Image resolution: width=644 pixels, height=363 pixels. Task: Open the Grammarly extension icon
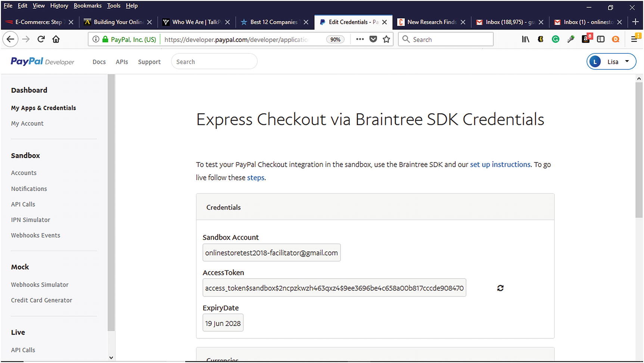[556, 39]
